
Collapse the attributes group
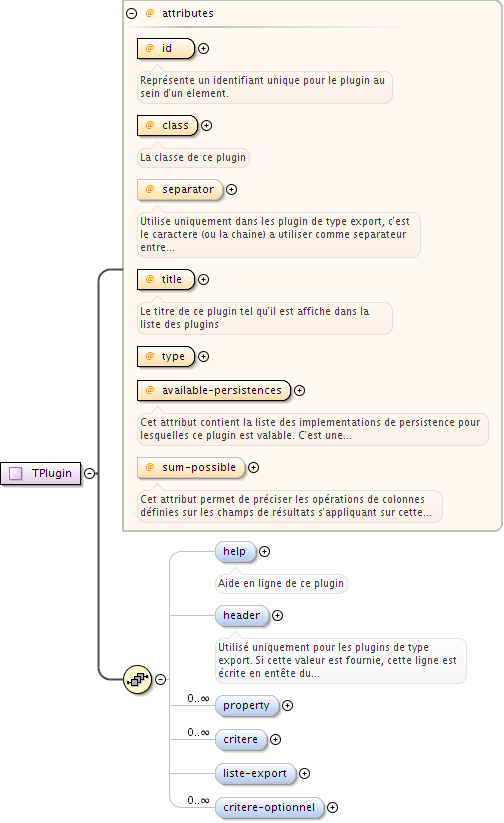coord(132,14)
